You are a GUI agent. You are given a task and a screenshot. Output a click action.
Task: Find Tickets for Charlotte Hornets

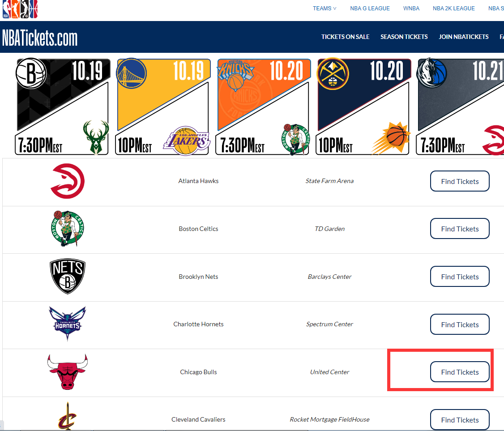[x=460, y=324]
